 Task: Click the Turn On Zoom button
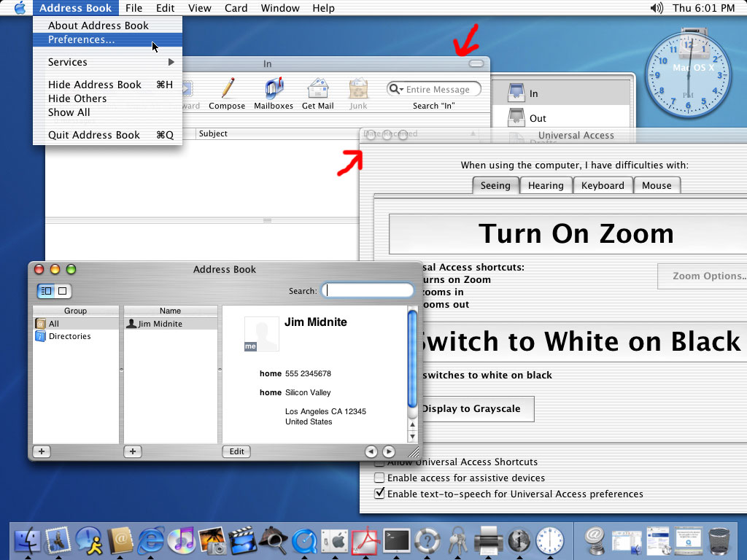[568, 234]
